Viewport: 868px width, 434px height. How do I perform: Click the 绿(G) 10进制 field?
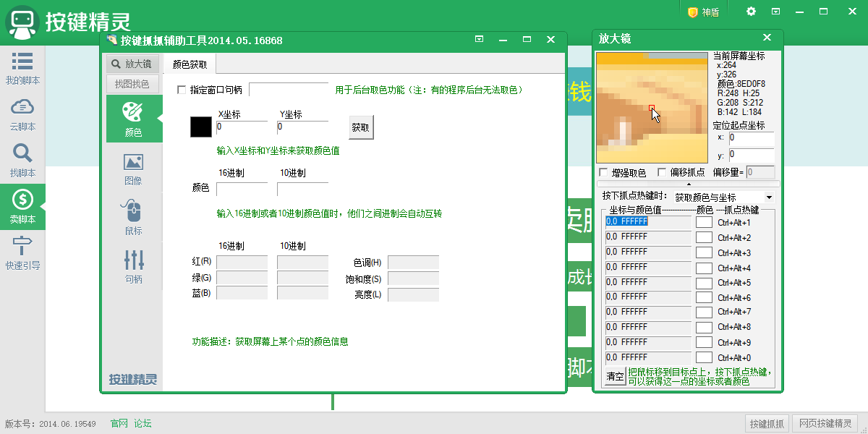302,278
